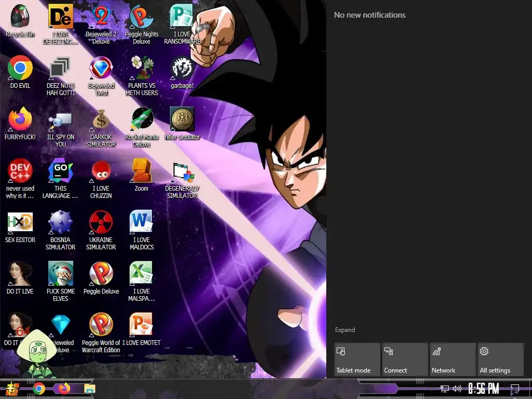Open the GoLand 'THIS LANGUAGE' shortcut
532x399 pixels.
[60, 179]
